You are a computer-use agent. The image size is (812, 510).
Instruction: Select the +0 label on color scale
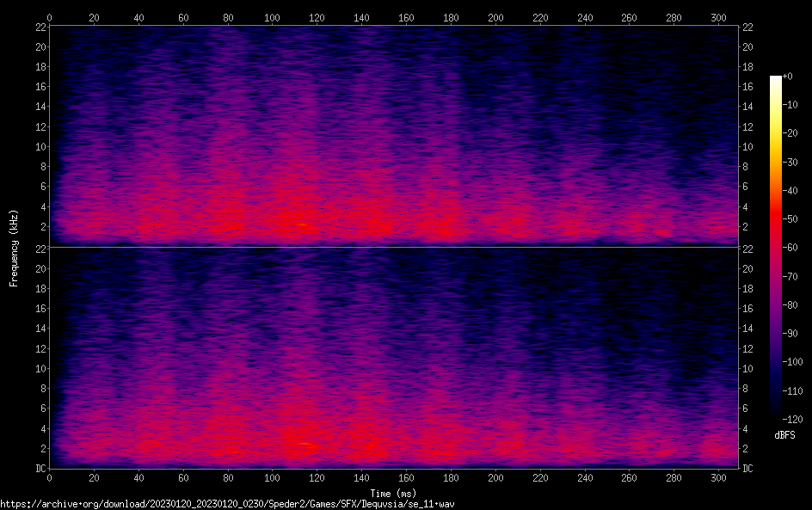click(789, 77)
